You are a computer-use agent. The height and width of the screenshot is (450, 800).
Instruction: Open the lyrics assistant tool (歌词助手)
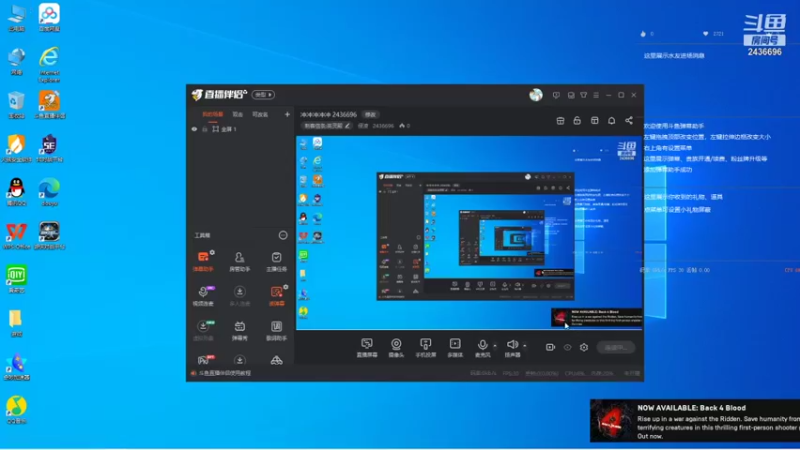[277, 330]
